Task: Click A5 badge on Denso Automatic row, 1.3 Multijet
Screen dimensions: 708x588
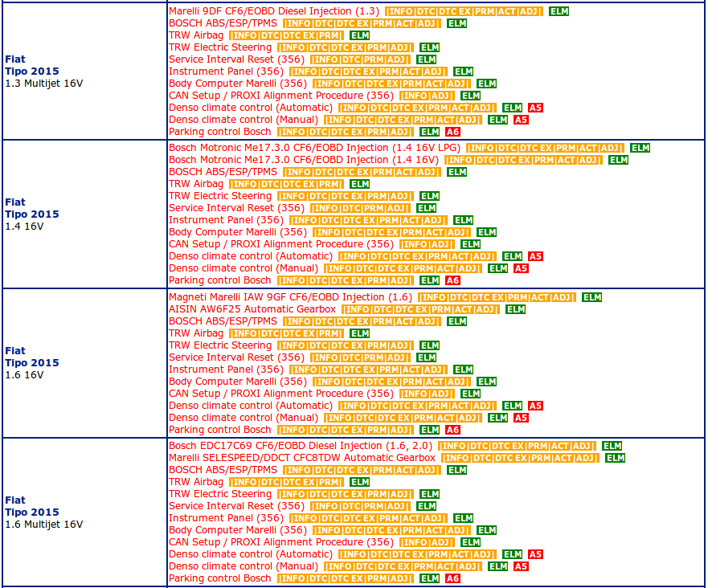Action: [535, 108]
